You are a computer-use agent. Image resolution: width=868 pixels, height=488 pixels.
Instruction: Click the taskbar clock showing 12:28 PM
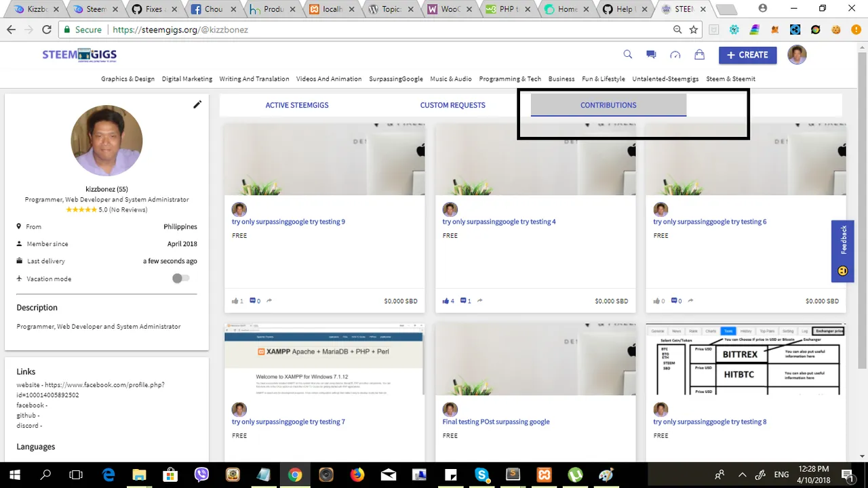click(814, 474)
